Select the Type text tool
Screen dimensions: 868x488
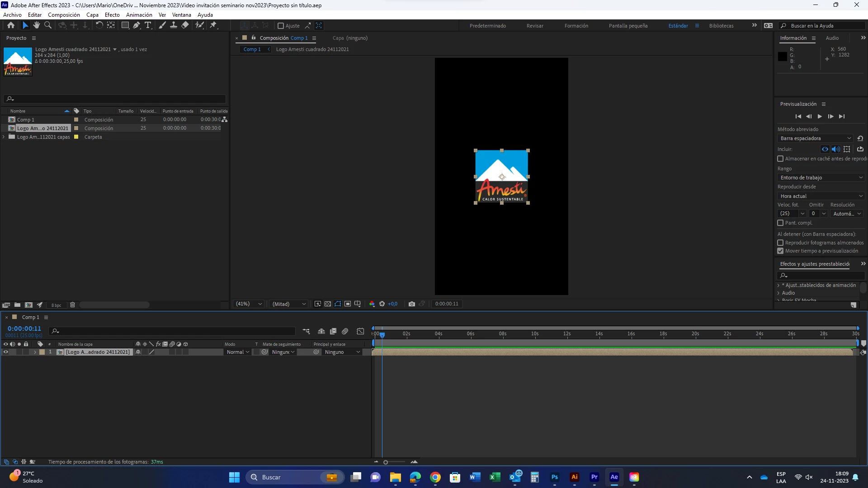point(148,25)
